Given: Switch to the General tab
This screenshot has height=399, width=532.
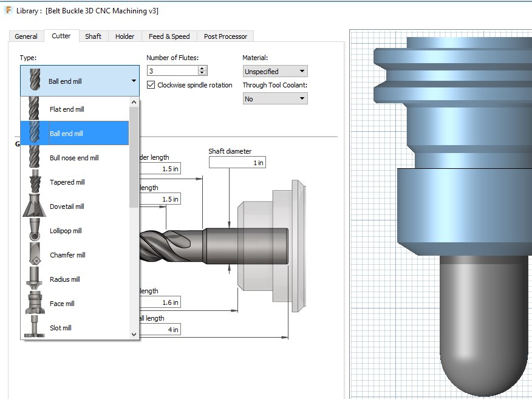Looking at the screenshot, I should click(x=26, y=36).
